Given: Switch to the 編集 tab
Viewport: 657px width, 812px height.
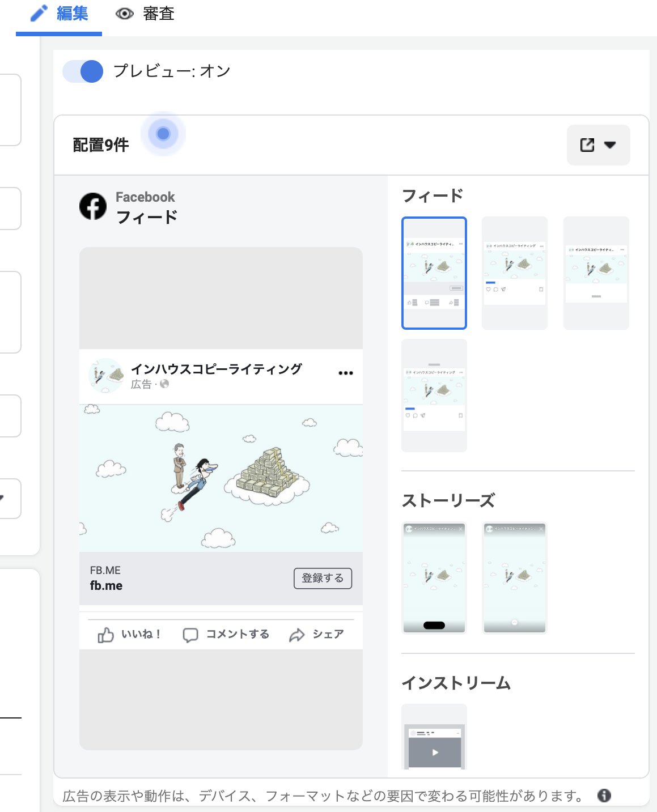Looking at the screenshot, I should [60, 14].
